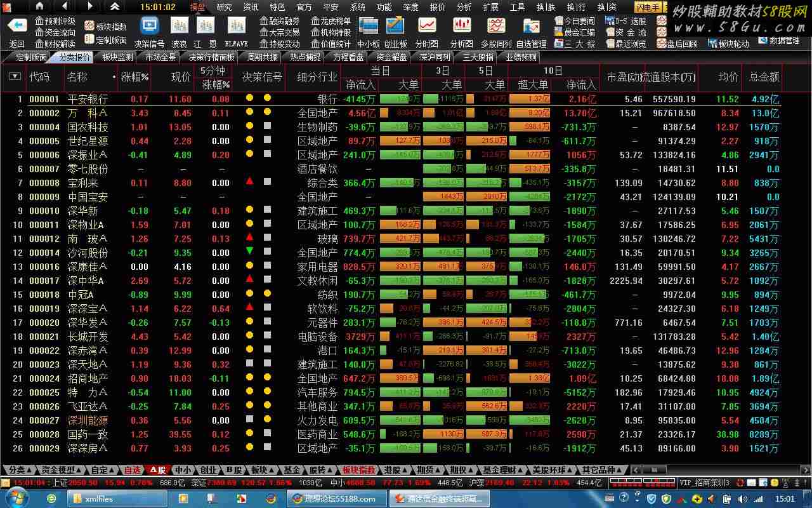Select the A股 bottom tab
The image size is (812, 508).
tap(157, 470)
